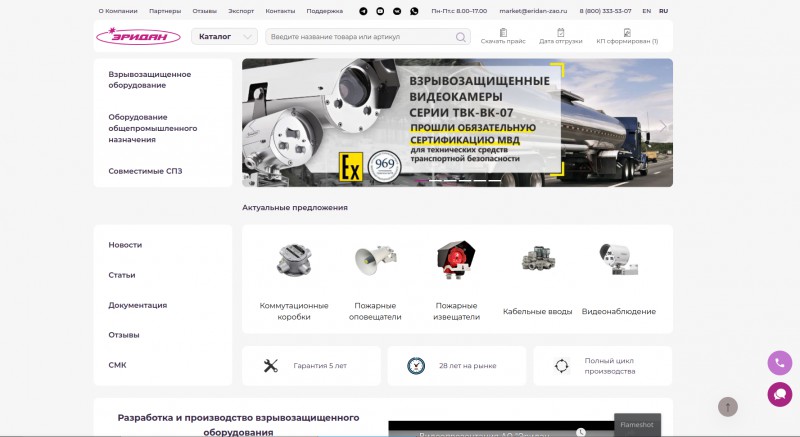Open the chat bubble widget
The width and height of the screenshot is (800, 437).
click(x=780, y=394)
